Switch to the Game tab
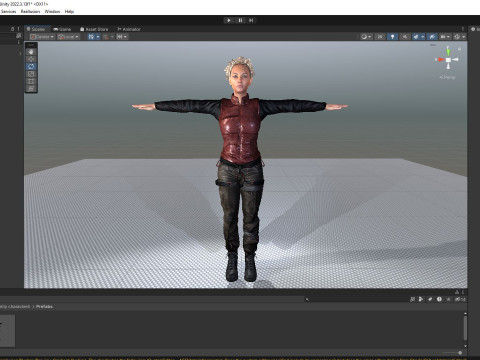This screenshot has height=360, width=480. pos(62,29)
